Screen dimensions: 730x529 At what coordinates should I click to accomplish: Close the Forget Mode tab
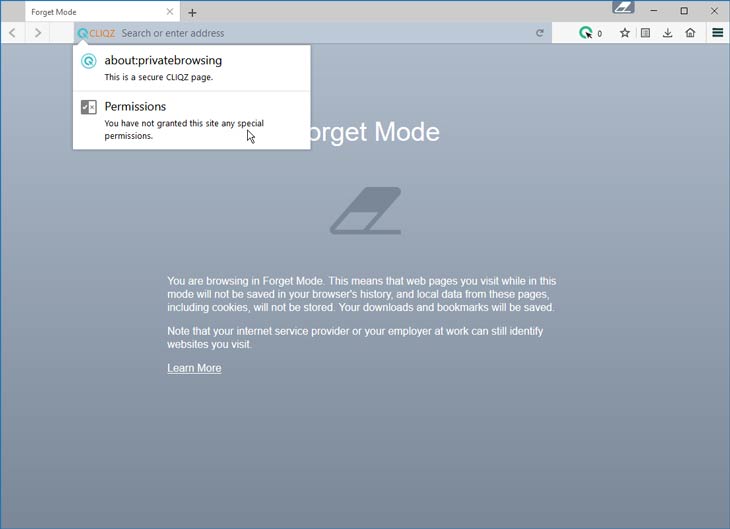point(170,12)
